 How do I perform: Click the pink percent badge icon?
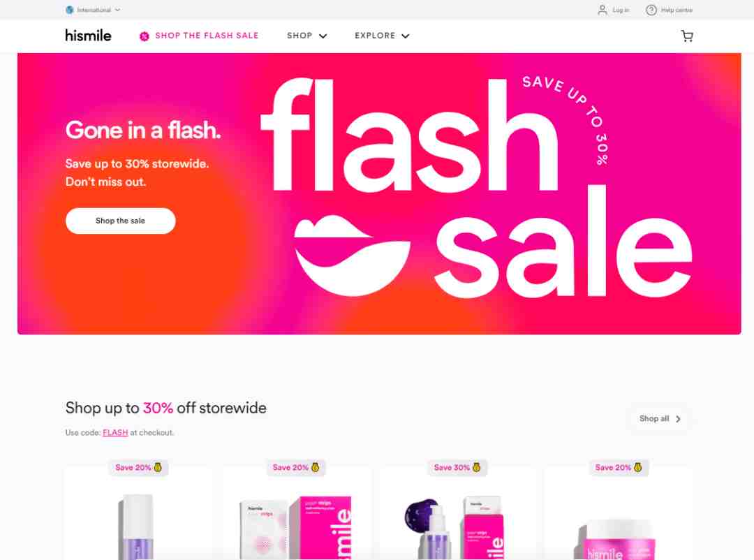144,36
